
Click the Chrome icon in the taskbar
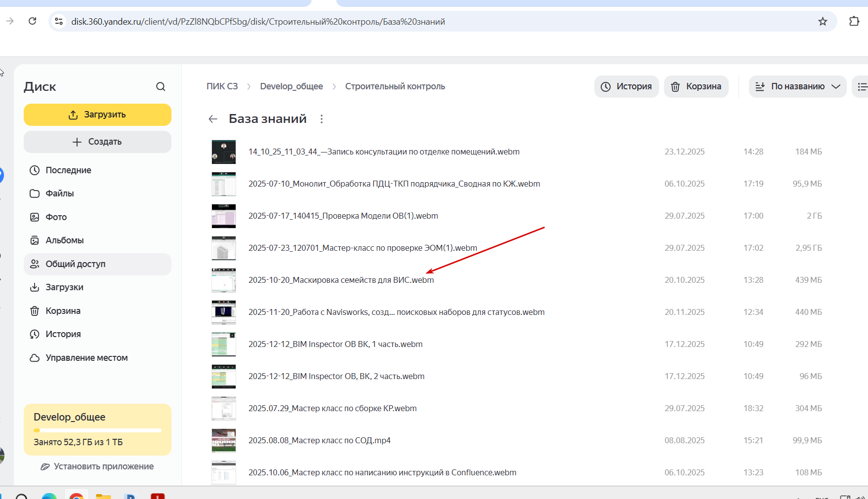[76, 496]
